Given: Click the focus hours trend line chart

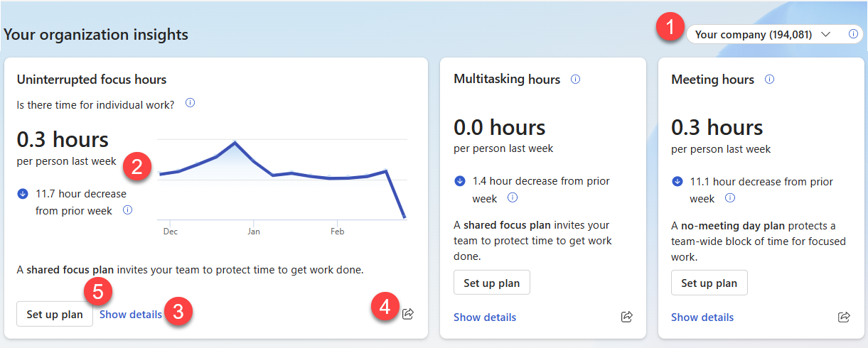Looking at the screenshot, I should pyautogui.click(x=282, y=180).
